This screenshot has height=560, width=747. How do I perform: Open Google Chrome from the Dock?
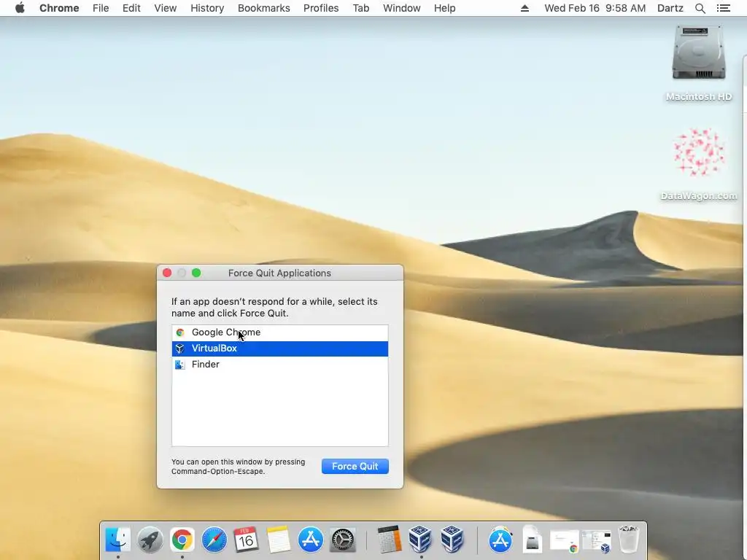(x=182, y=540)
